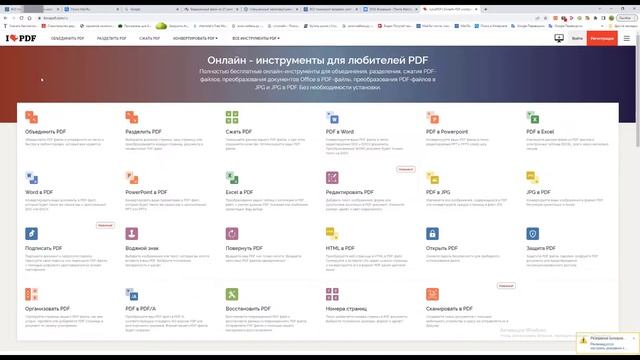Open the Редактировать PDF title link
The width and height of the screenshot is (640, 360).
pos(349,192)
